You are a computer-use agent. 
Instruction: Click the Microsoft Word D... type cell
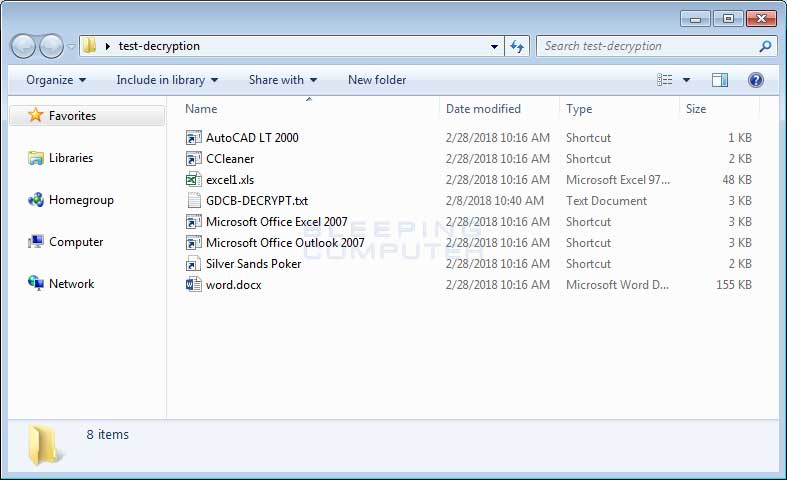click(x=617, y=285)
